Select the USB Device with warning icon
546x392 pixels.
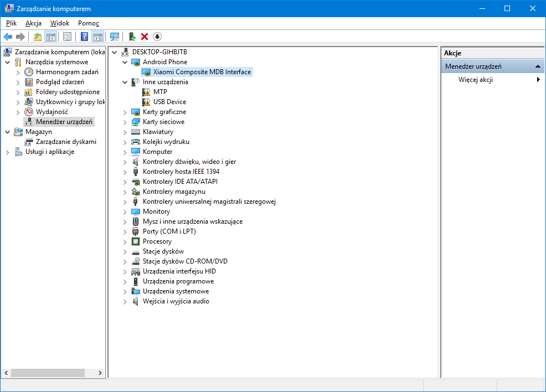[169, 102]
